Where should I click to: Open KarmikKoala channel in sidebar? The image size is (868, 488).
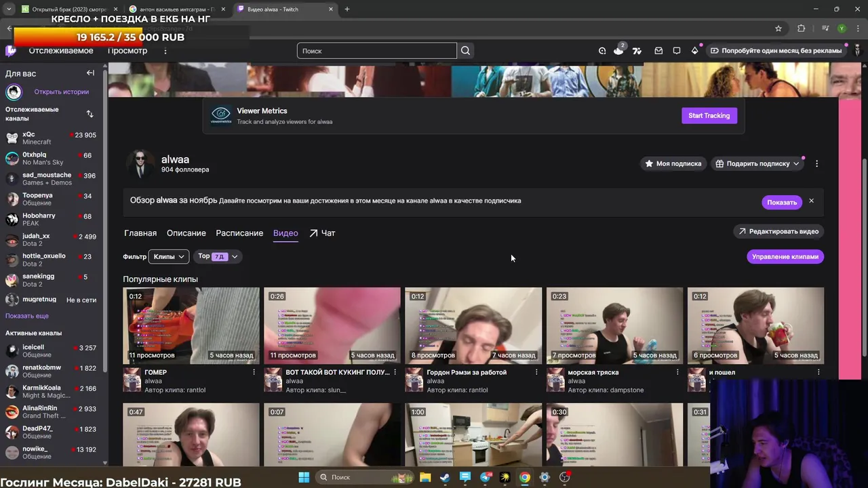point(51,392)
